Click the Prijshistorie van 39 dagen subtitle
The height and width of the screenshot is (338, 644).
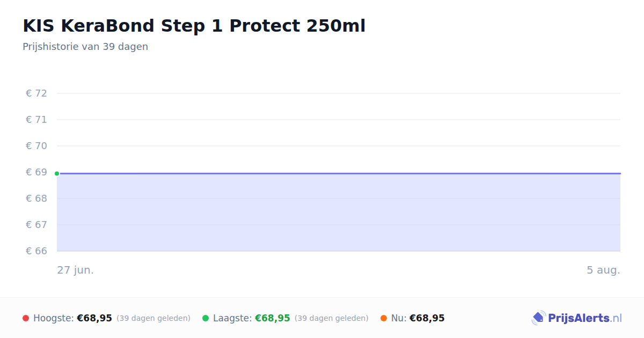pos(85,47)
